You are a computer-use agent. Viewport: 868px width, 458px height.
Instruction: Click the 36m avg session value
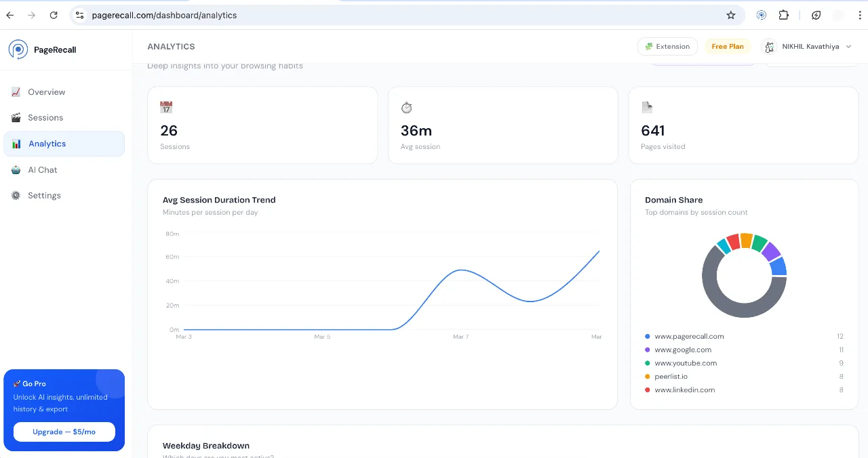point(416,130)
